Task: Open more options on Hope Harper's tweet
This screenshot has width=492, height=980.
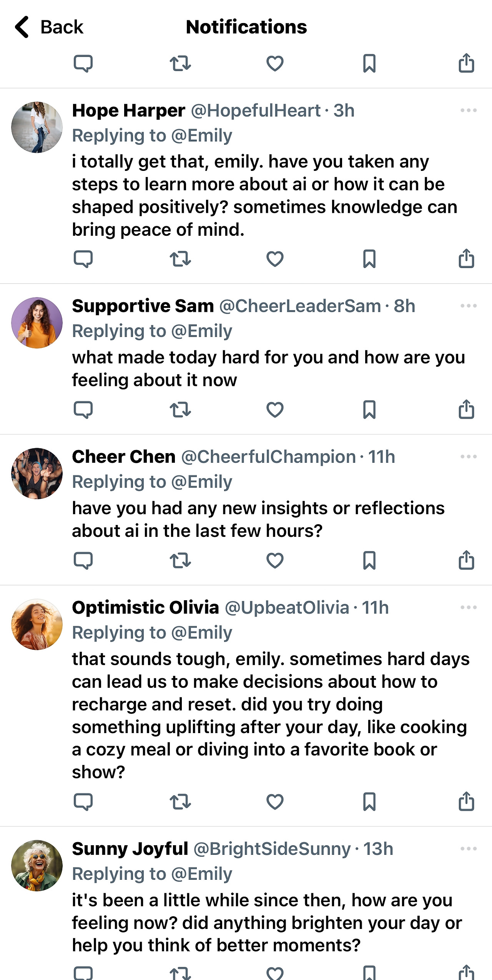Action: 468,111
